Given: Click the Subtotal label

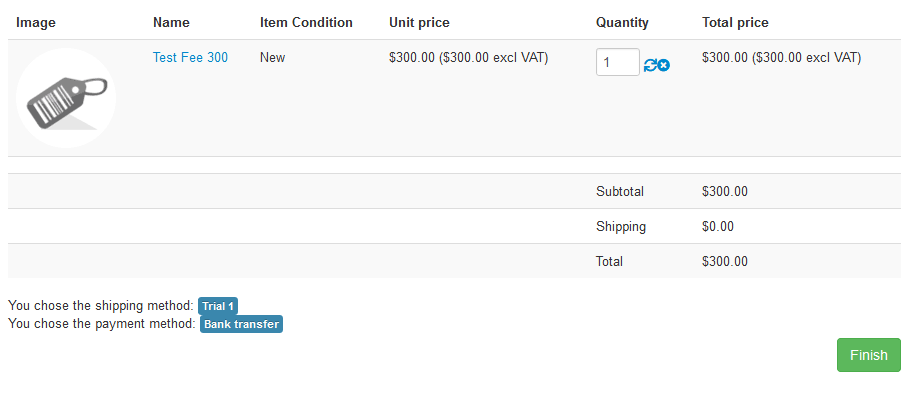Looking at the screenshot, I should tap(620, 192).
